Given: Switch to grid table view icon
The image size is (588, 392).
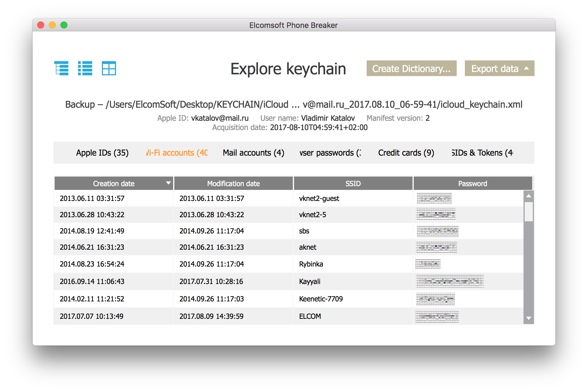Looking at the screenshot, I should 109,69.
